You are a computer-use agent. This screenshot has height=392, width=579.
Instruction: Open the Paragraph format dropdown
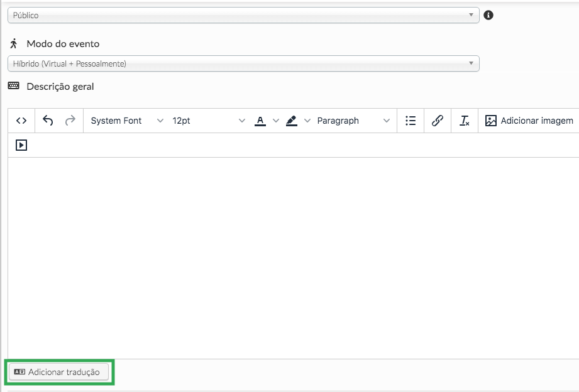click(353, 121)
